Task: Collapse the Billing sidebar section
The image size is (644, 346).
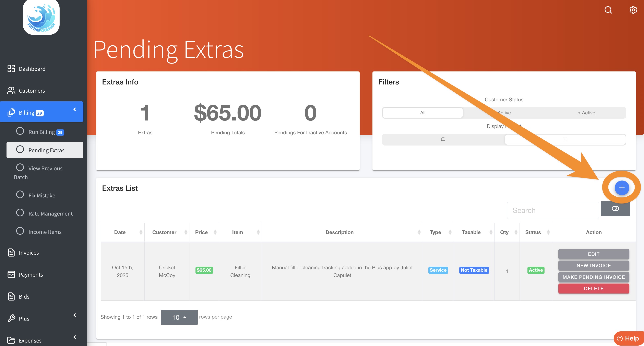Action: point(74,109)
